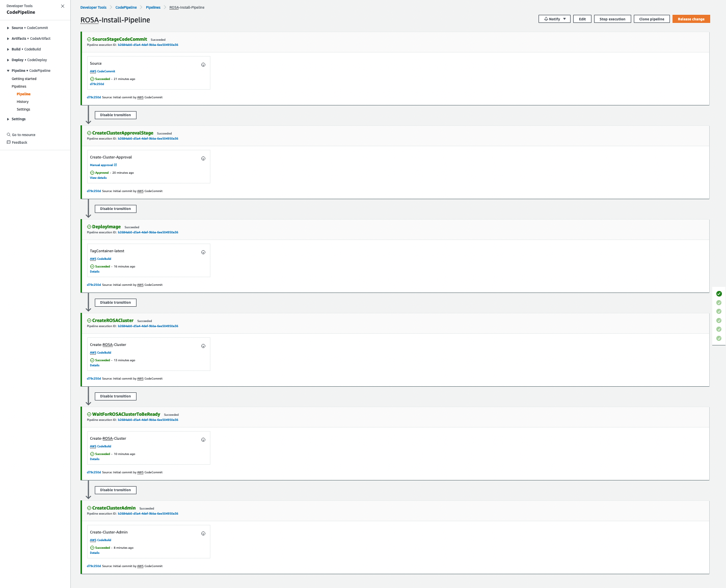Image resolution: width=726 pixels, height=588 pixels.
Task: Disable transition into CreateClusterApprovalStage
Action: [116, 115]
